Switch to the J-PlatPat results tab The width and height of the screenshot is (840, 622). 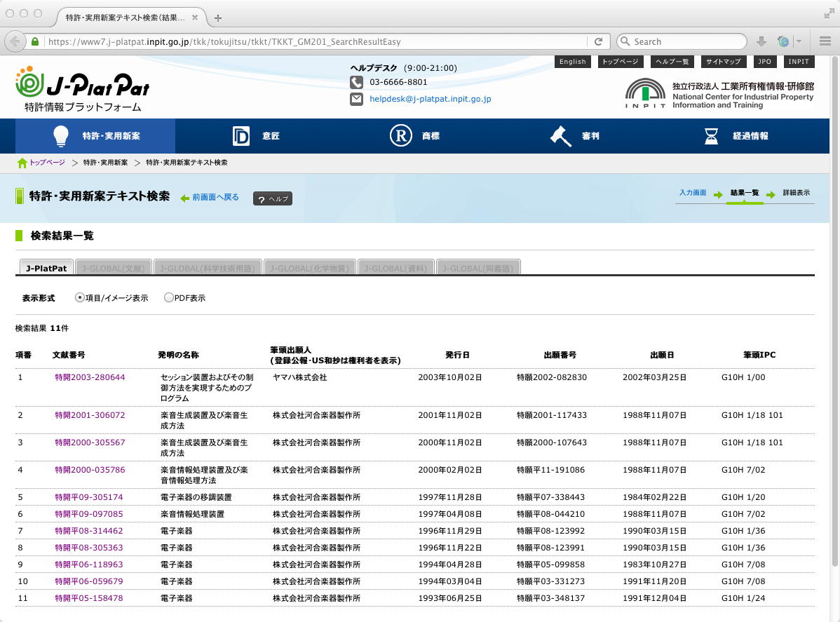[46, 268]
